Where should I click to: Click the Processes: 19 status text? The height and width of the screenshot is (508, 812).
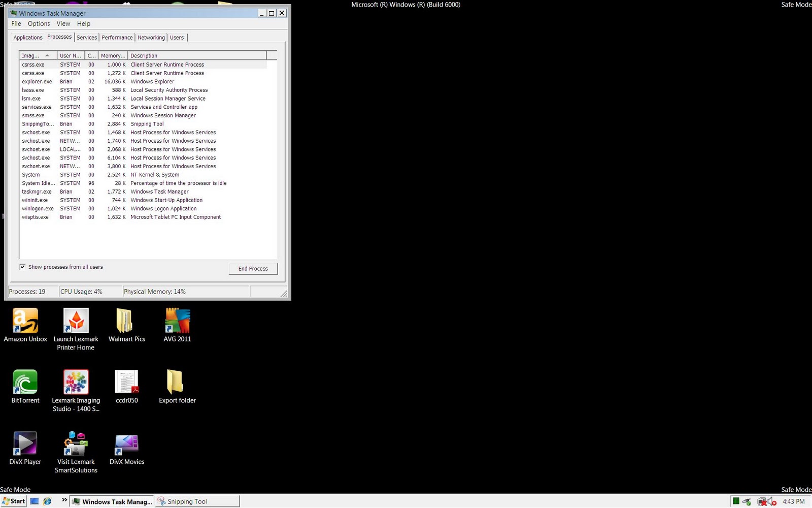tap(27, 292)
